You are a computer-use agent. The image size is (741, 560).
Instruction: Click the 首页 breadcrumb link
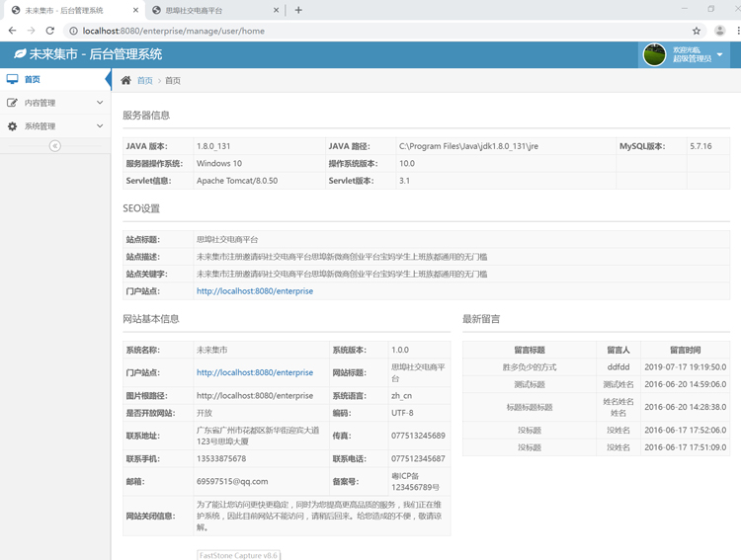click(145, 80)
